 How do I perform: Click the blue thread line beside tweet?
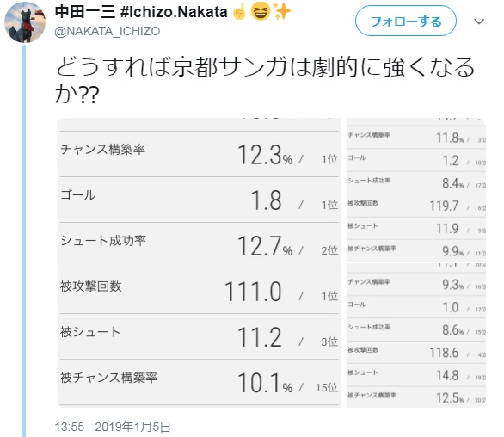tap(24, 241)
